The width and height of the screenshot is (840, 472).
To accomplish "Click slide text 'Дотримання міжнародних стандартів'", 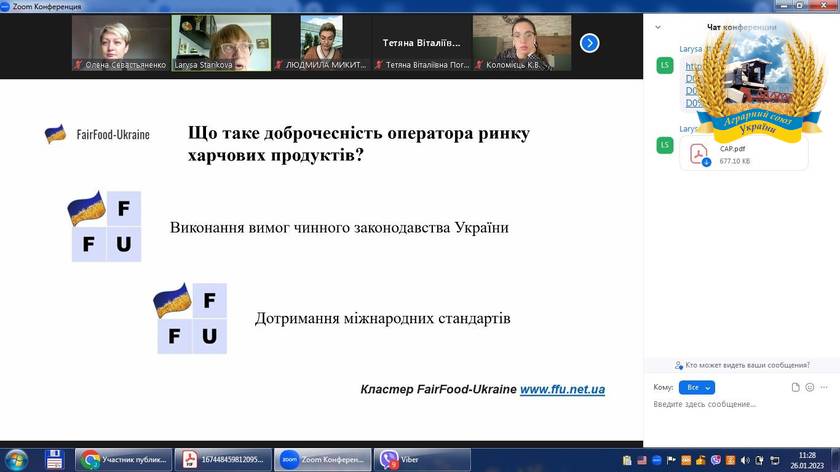I will pyautogui.click(x=382, y=318).
